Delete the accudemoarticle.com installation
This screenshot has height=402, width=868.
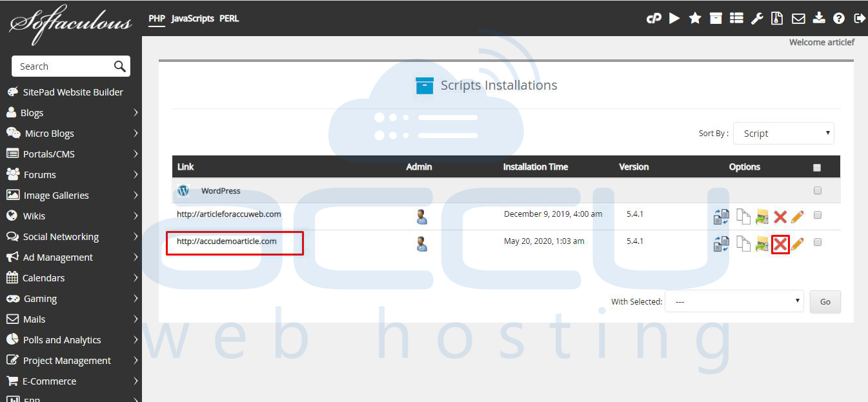coord(780,244)
